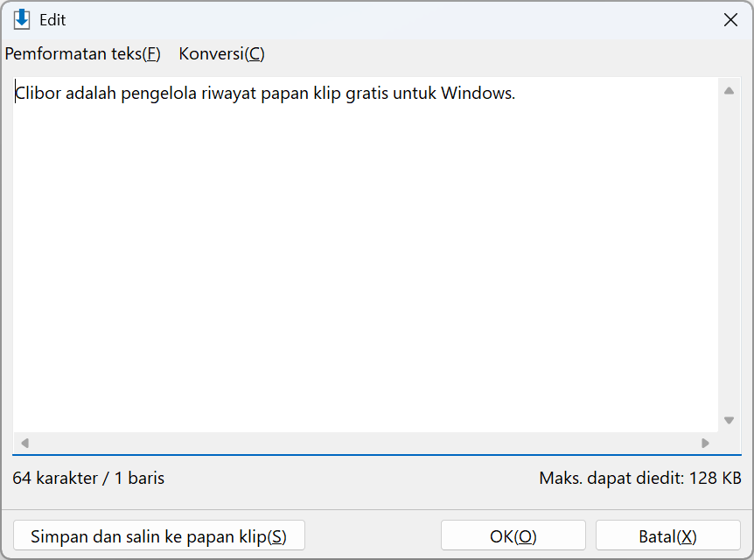Click the '64 karakter / 1 baris' status text
This screenshot has width=754, height=560.
pos(88,479)
